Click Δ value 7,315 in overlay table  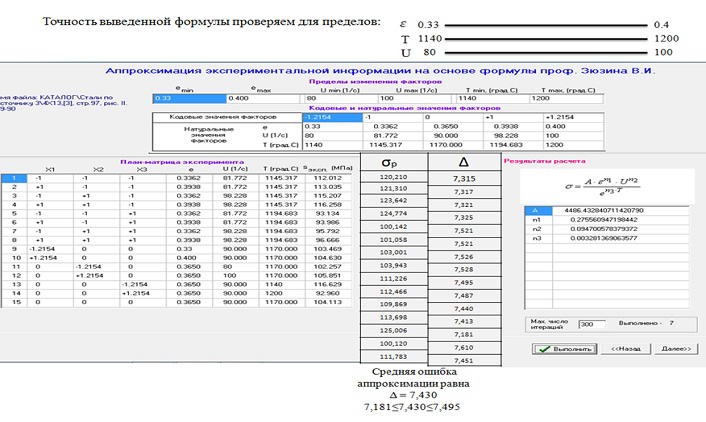tap(464, 179)
